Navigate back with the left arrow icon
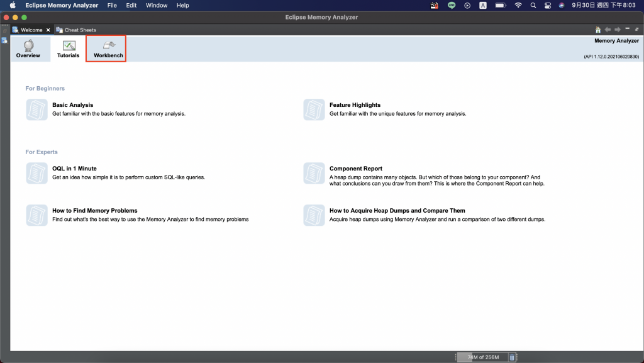The image size is (644, 363). click(608, 30)
